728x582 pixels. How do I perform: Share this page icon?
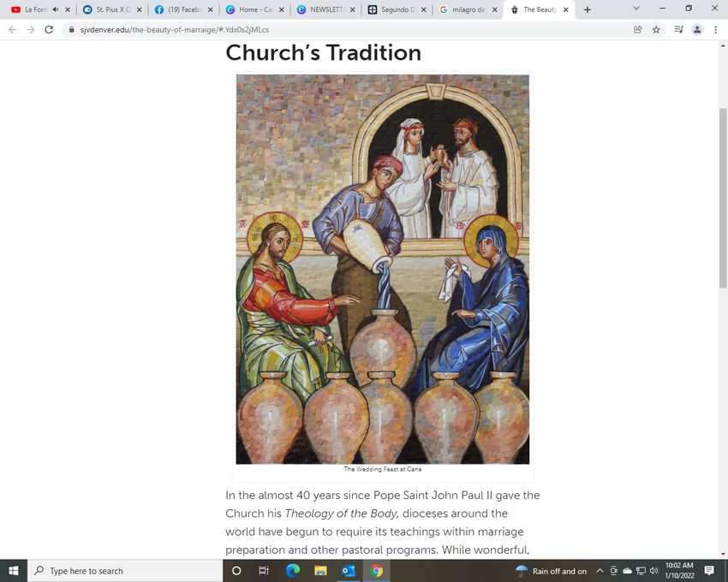tap(638, 29)
